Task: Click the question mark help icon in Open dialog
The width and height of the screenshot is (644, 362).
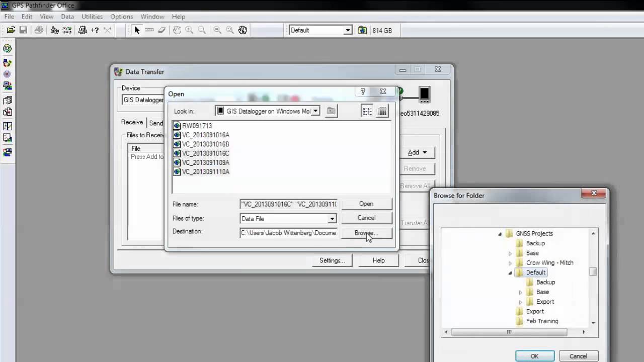Action: 363,92
